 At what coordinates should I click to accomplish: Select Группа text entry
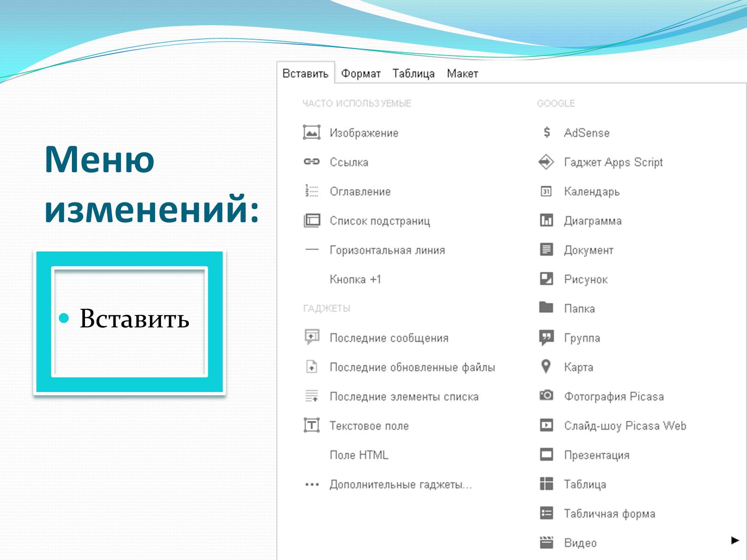tap(582, 338)
